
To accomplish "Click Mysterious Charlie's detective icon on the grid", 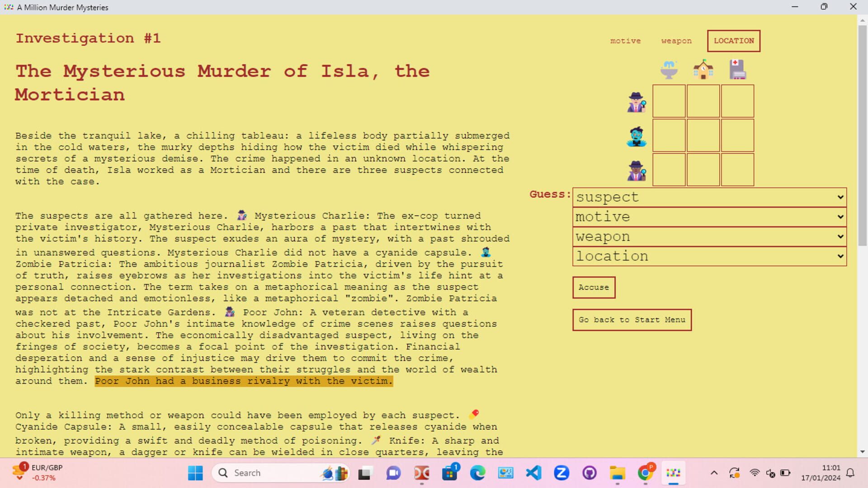I will point(637,101).
